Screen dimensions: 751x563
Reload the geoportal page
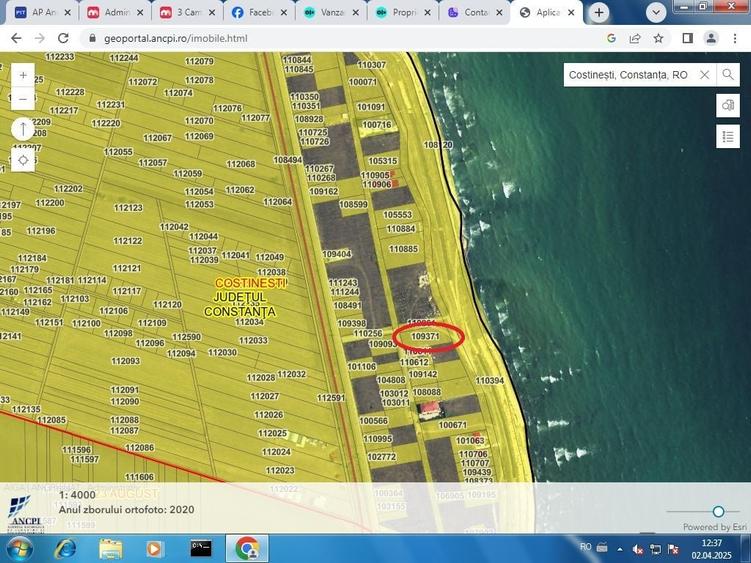pyautogui.click(x=63, y=38)
